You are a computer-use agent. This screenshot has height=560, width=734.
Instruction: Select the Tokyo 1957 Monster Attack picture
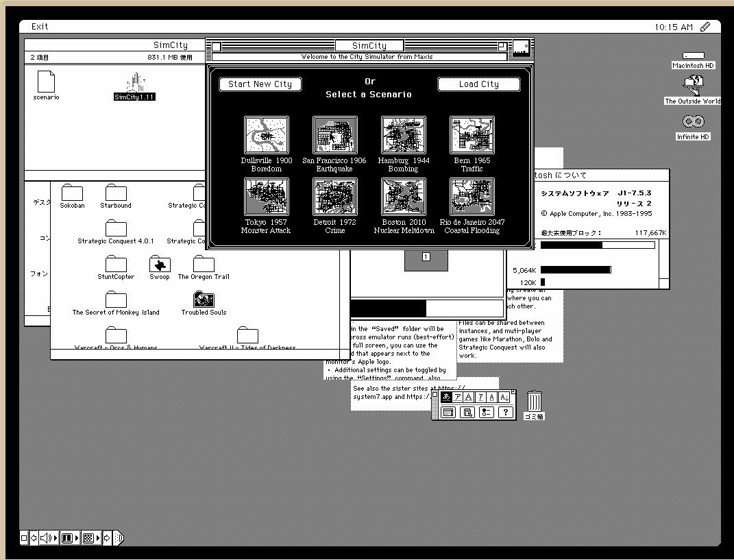267,197
